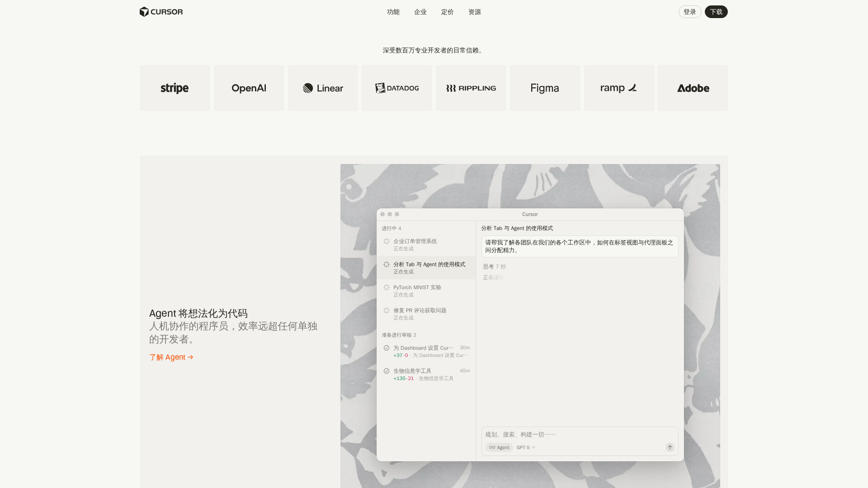Viewport: 868px width, 488px height.
Task: Click the Cursor logo icon
Action: click(x=145, y=12)
